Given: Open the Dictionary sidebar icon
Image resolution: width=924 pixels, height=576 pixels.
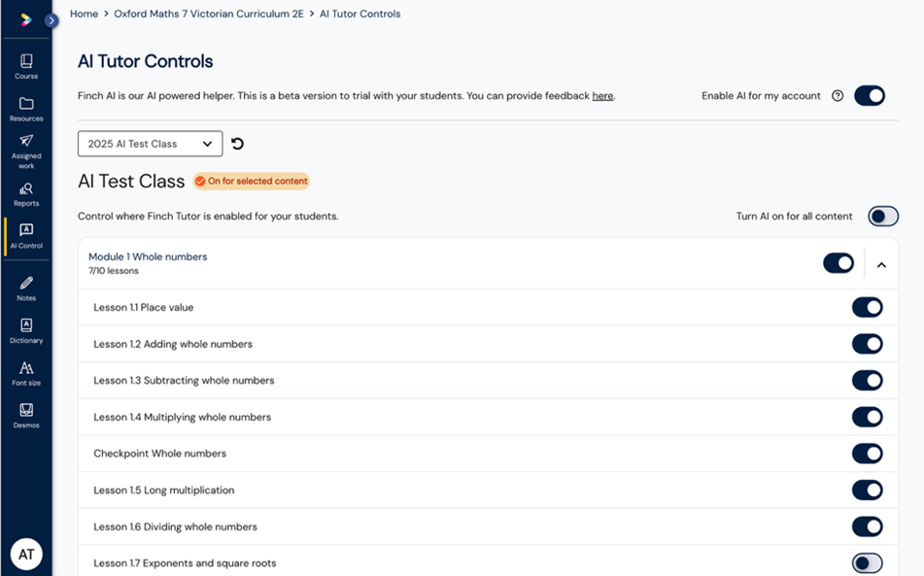Looking at the screenshot, I should coord(26,331).
